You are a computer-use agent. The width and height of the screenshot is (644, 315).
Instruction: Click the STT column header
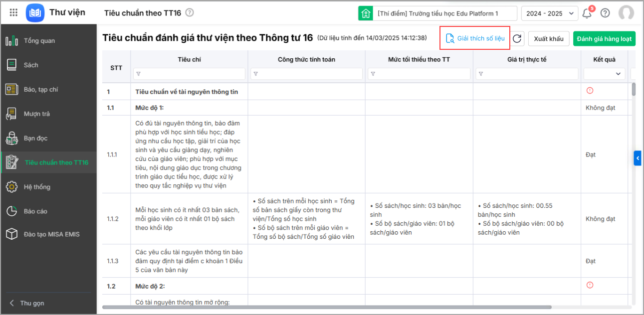(116, 67)
